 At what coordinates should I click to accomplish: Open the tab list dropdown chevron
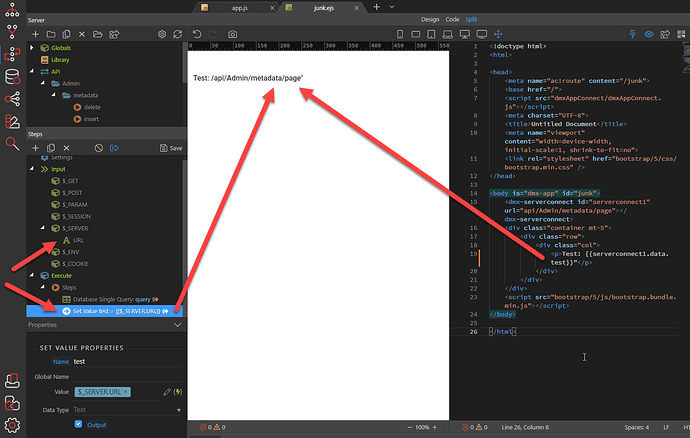pyautogui.click(x=392, y=7)
